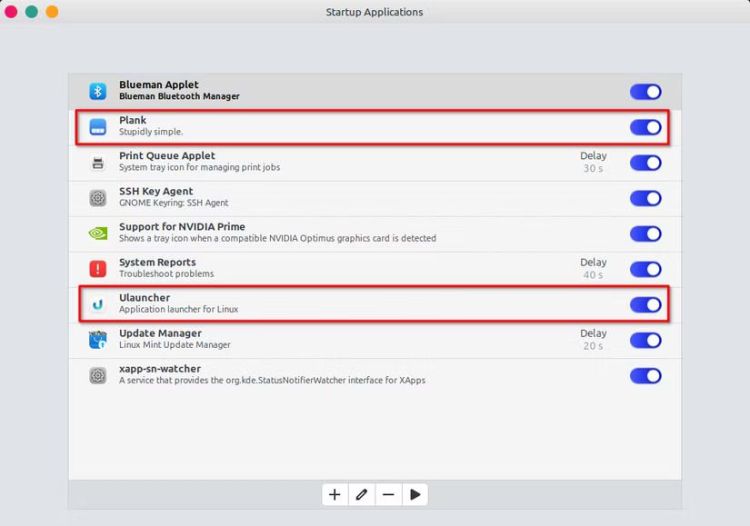Add a new startup application
This screenshot has height=526, width=750.
pos(334,494)
